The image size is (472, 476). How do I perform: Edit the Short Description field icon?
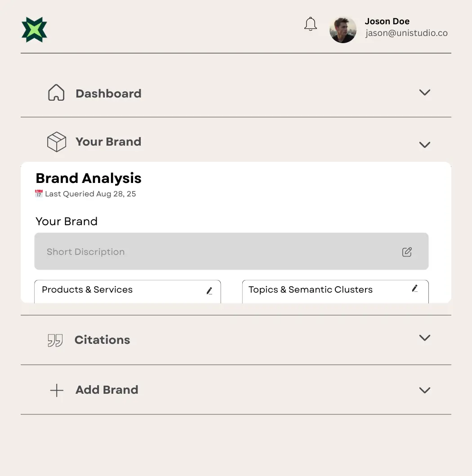407,252
